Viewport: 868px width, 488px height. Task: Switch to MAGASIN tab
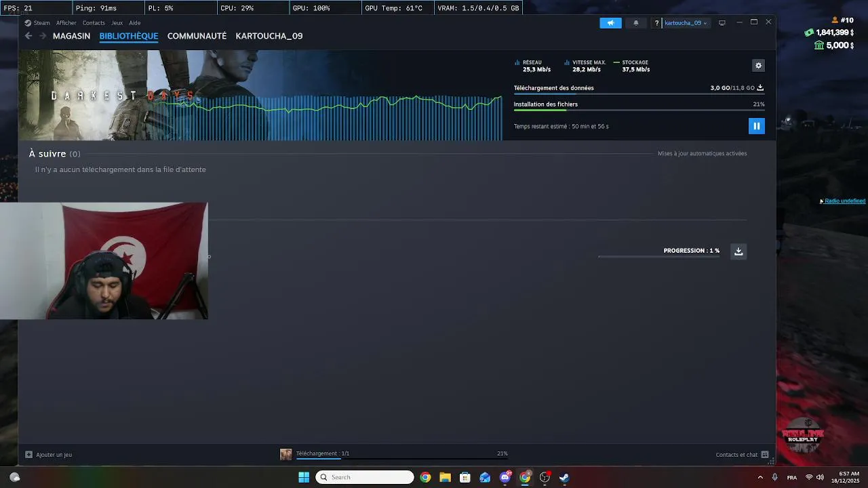click(x=71, y=36)
